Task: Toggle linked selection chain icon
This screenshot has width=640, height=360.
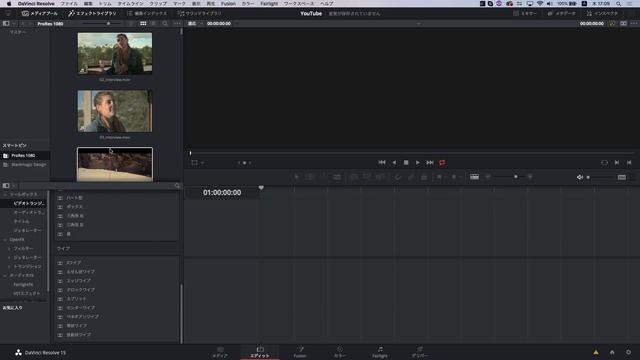Action: tap(411, 177)
